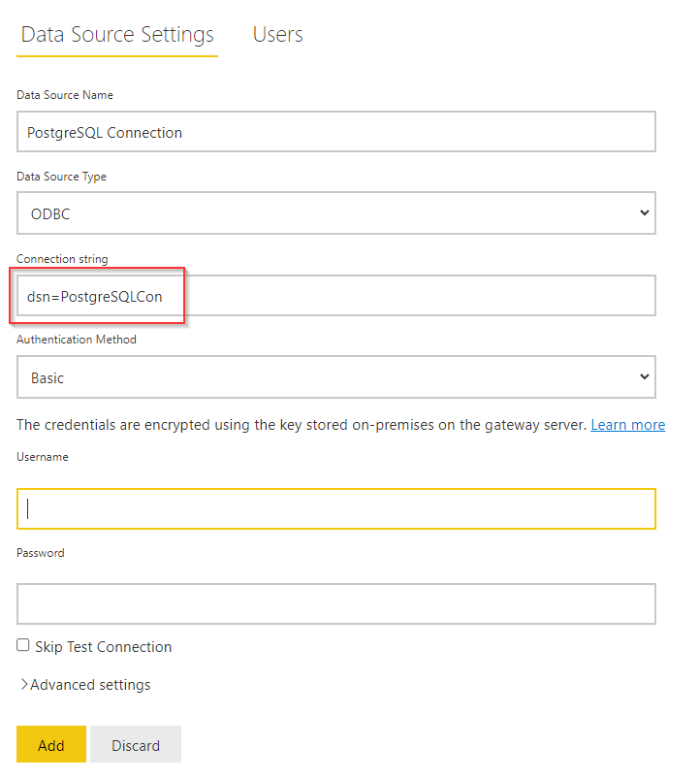
Task: Click the Password label text
Action: point(41,553)
